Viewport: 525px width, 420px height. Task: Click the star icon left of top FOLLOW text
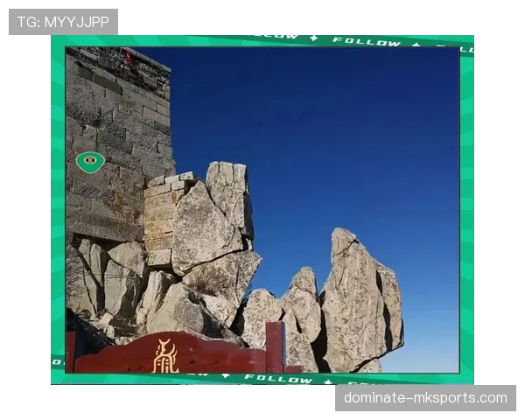coord(314,38)
